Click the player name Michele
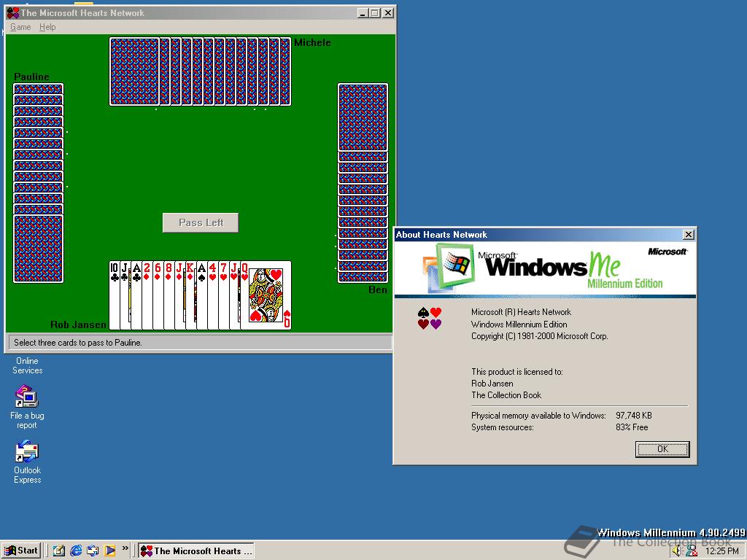Screen dimensions: 747x560 312,42
